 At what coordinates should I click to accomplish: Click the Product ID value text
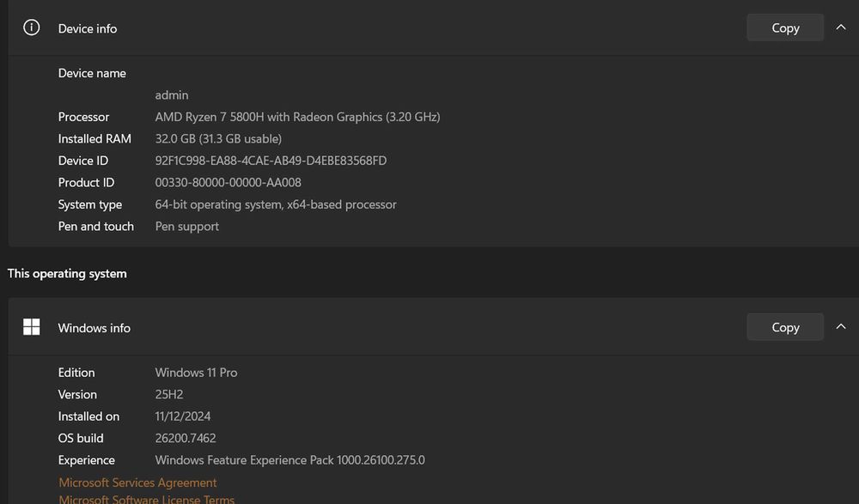click(x=228, y=182)
